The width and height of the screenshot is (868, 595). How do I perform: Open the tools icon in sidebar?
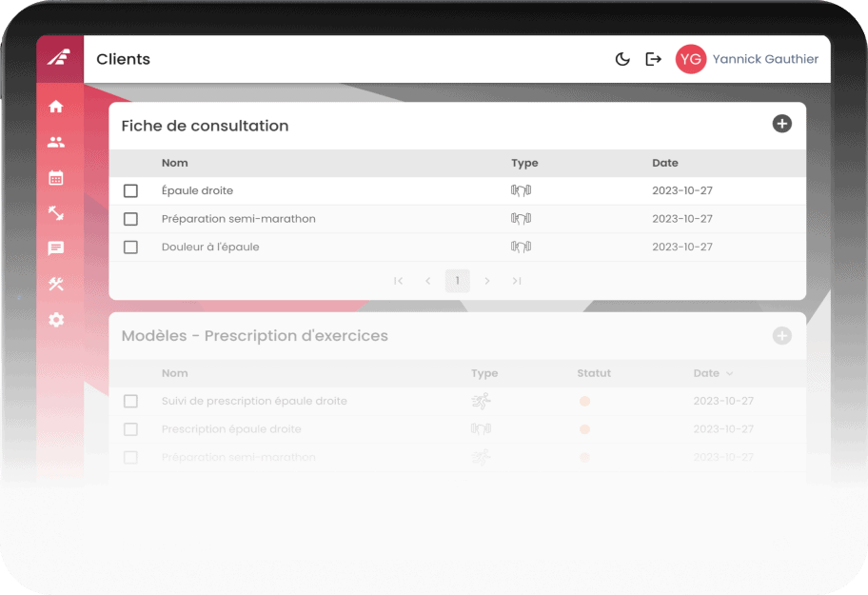(x=56, y=284)
